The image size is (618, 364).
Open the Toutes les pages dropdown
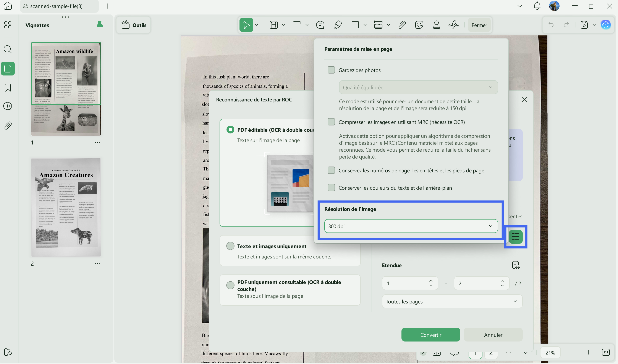point(452,301)
